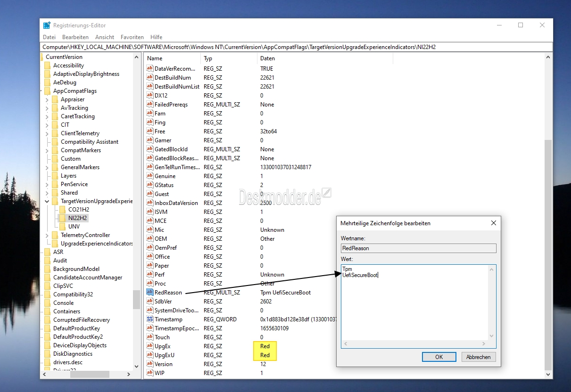The image size is (571, 392).
Task: Expand the Appraiser tree node
Action: coord(47,99)
